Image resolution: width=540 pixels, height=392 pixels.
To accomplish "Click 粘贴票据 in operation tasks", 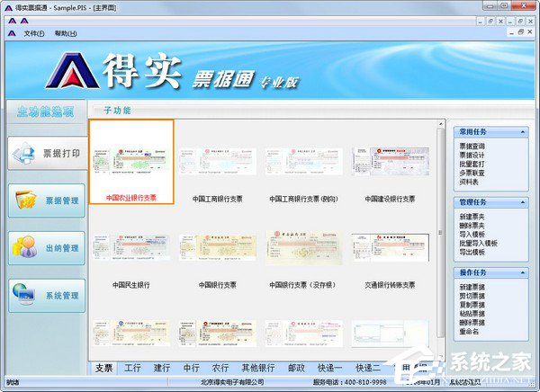I will click(472, 314).
